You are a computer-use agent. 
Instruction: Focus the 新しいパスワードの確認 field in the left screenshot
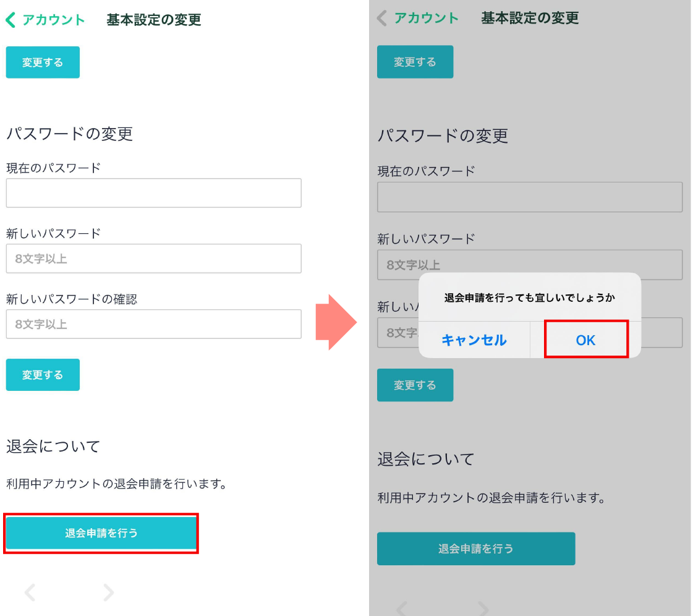coord(153,324)
